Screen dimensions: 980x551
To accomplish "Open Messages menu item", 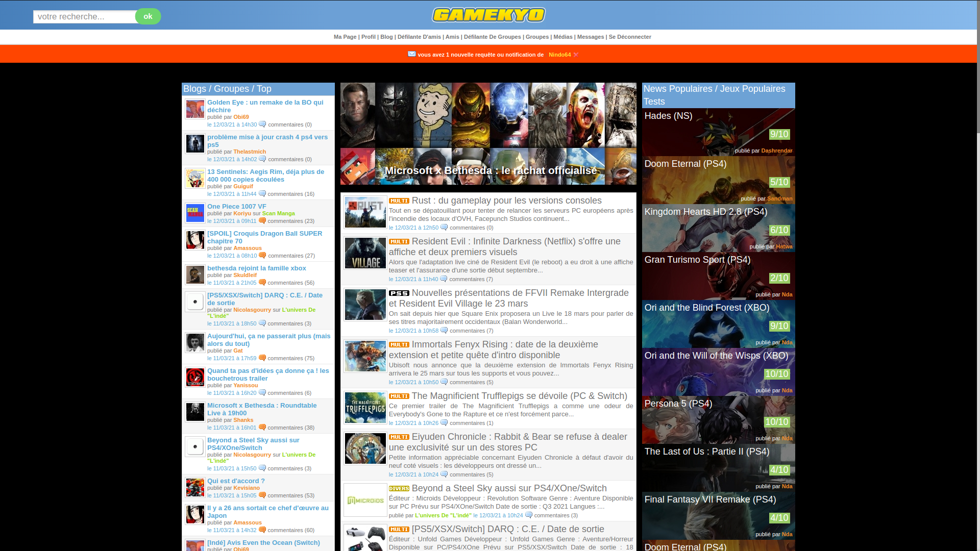I will (591, 37).
